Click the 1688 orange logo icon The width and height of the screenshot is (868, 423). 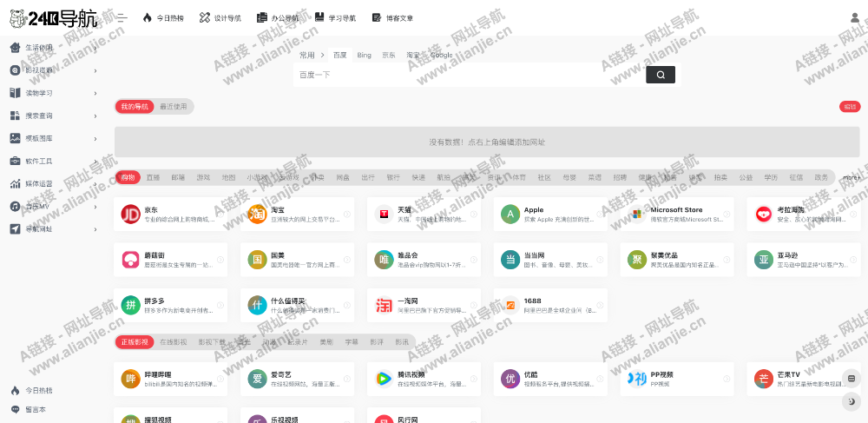point(510,305)
